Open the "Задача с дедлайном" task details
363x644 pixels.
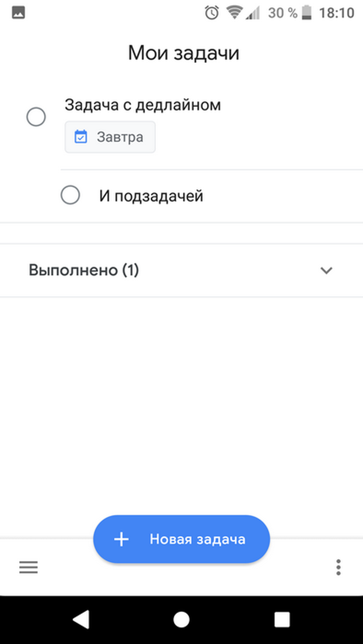143,105
